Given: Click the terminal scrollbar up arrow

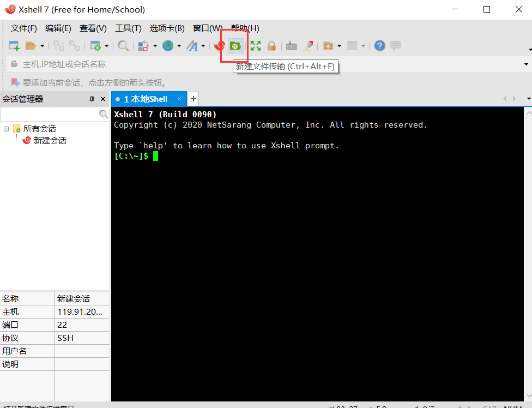Looking at the screenshot, I should (x=529, y=113).
